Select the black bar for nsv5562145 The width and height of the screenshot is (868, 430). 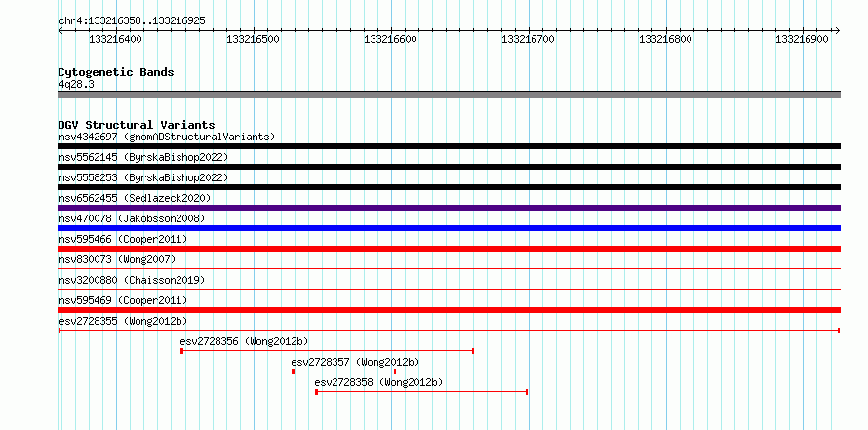[449, 167]
